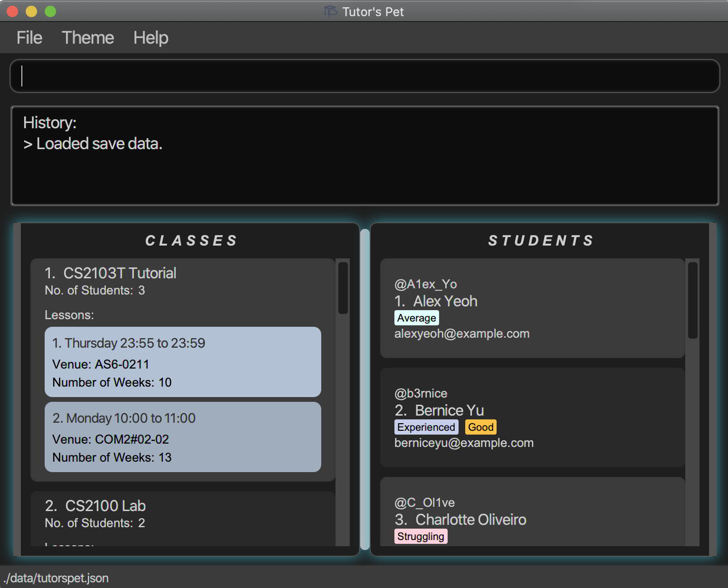Open the Help menu
Image resolution: width=728 pixels, height=588 pixels.
pos(151,38)
